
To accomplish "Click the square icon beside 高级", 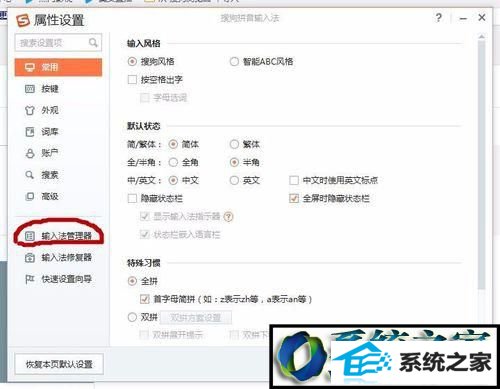I will [30, 196].
